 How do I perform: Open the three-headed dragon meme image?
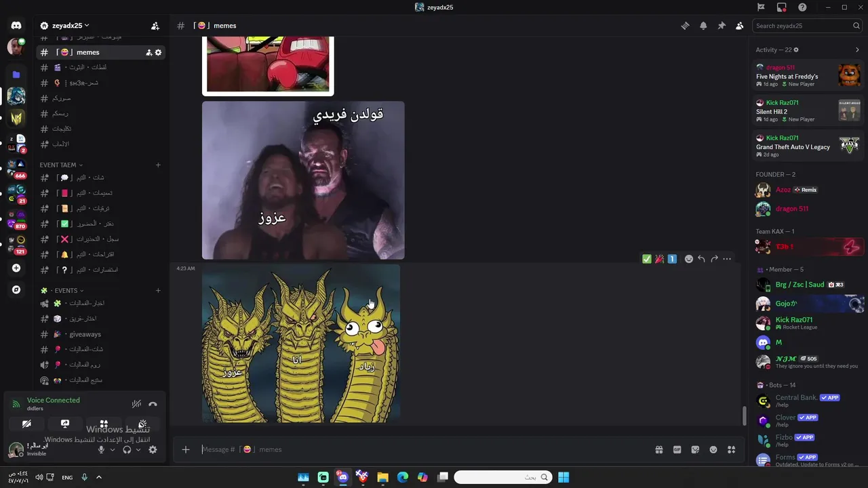pos(301,344)
